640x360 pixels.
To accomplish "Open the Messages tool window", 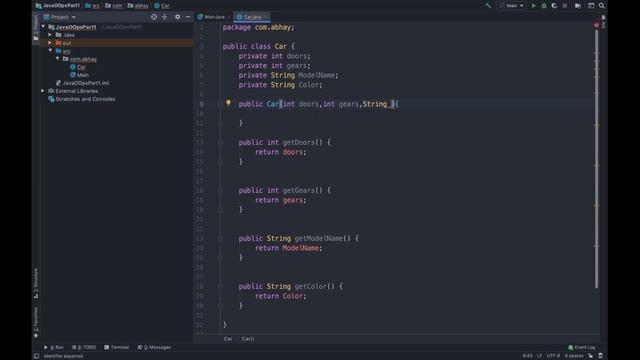I will pos(154,347).
